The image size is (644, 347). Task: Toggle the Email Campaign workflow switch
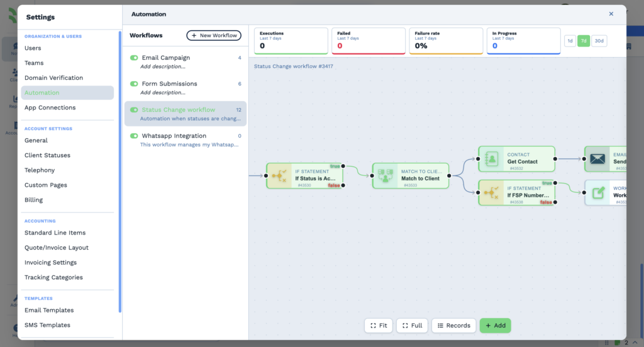click(134, 58)
